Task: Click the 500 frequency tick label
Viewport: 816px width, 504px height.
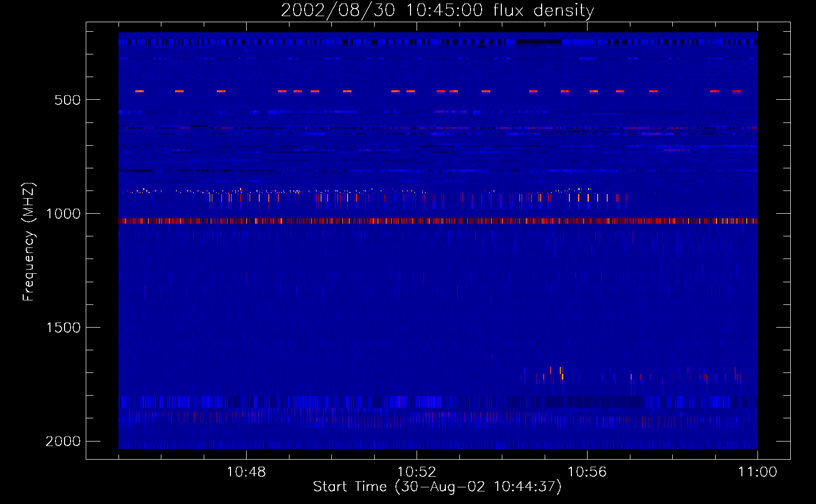Action: pyautogui.click(x=68, y=100)
